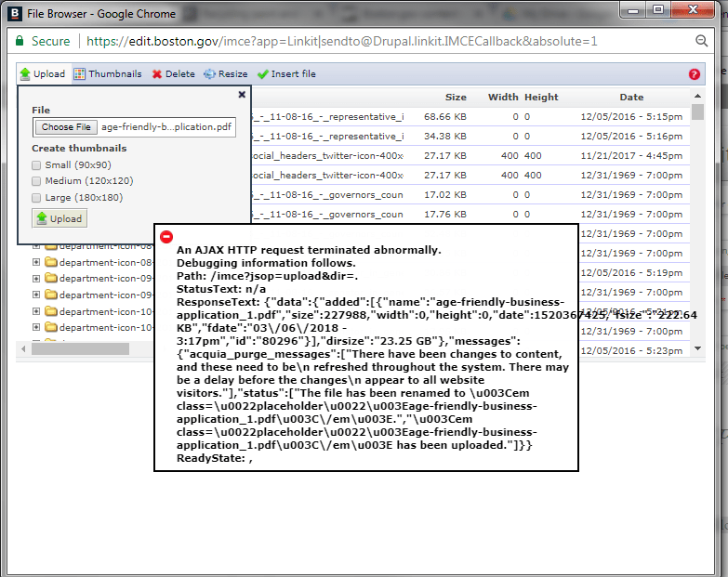728x577 pixels.
Task: Click the scrollbar up arrow of the file list
Action: 697,96
